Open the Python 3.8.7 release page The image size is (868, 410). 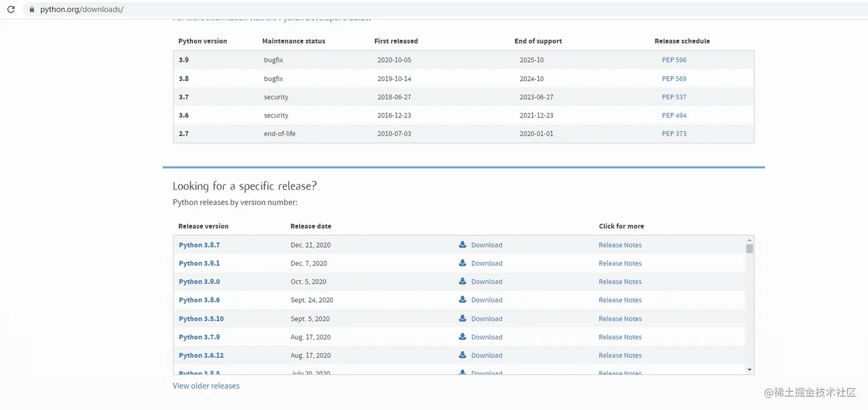point(199,245)
